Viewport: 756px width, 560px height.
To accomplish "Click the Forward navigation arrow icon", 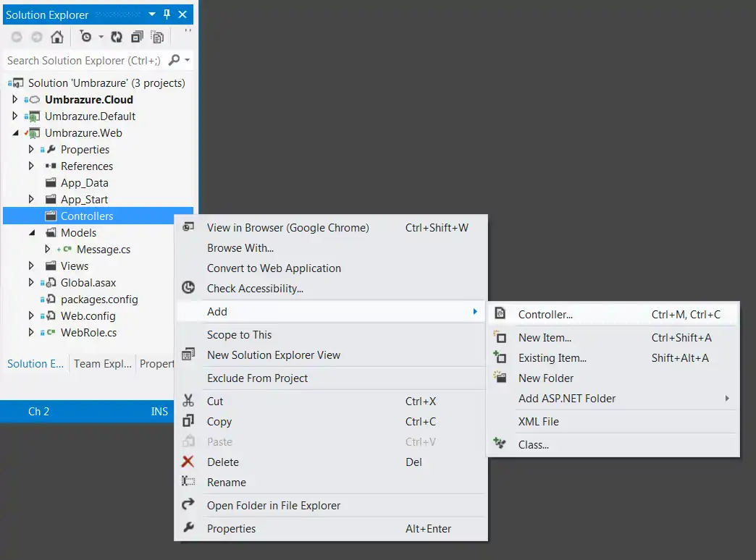I will tap(37, 37).
